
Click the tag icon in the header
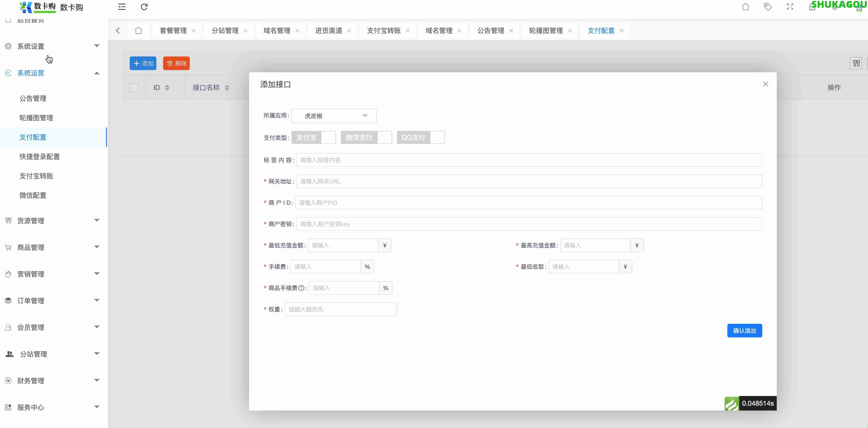click(x=768, y=6)
